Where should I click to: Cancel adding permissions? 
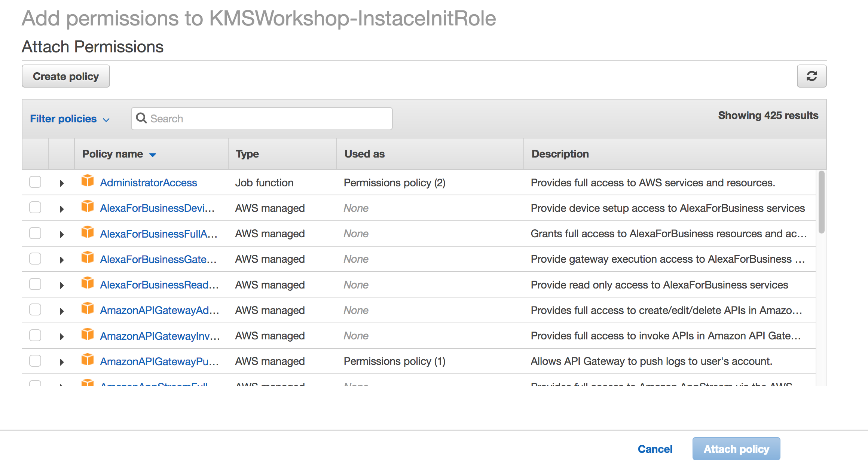pos(655,449)
